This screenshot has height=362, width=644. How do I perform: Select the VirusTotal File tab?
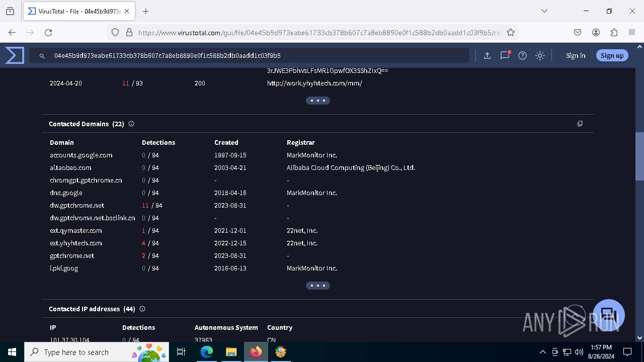(79, 11)
